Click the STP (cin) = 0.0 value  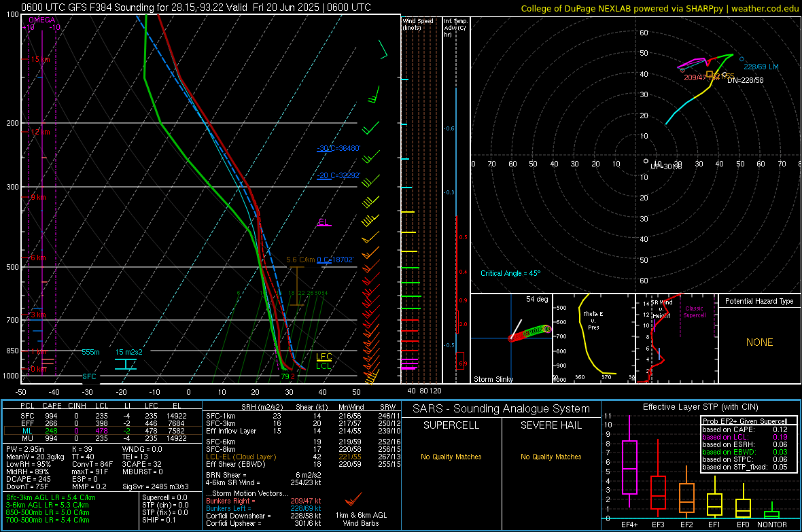click(165, 505)
